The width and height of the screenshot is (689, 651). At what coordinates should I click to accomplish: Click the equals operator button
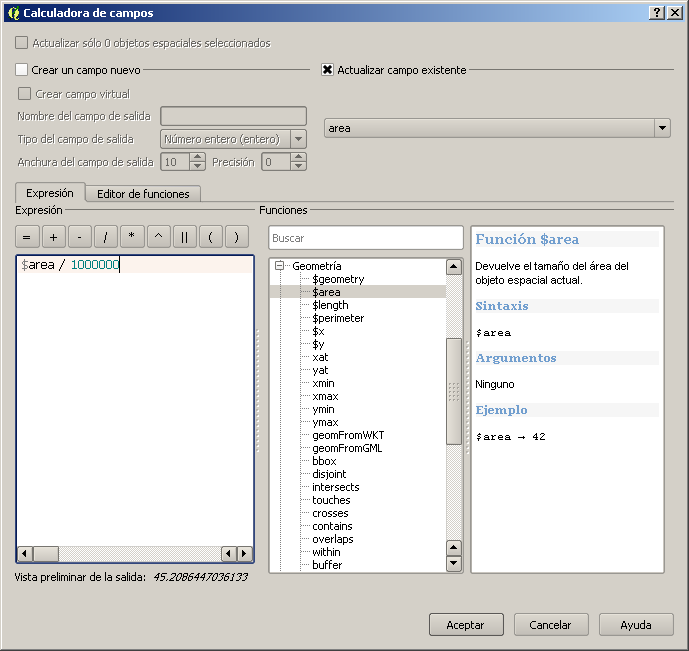(x=27, y=237)
